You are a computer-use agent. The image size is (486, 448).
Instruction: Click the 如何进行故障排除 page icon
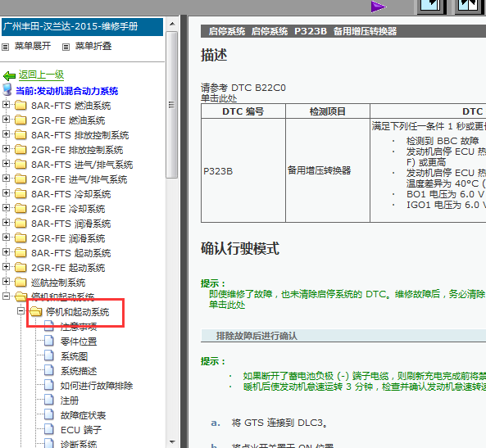49,385
